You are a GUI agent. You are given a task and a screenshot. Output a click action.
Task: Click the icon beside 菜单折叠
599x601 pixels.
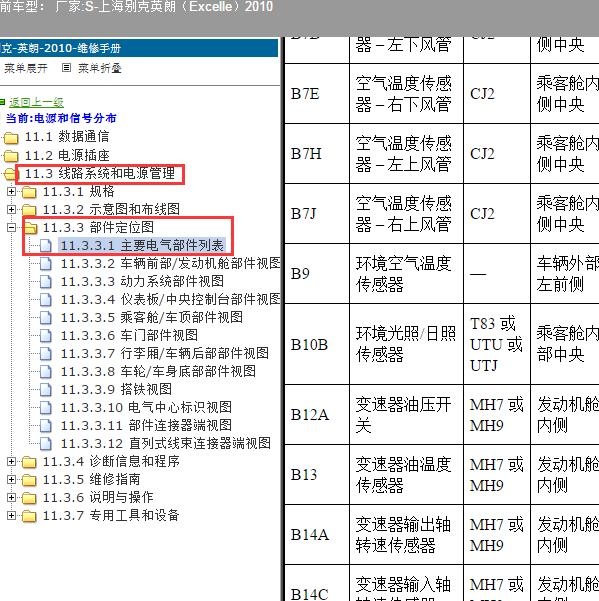coord(66,68)
